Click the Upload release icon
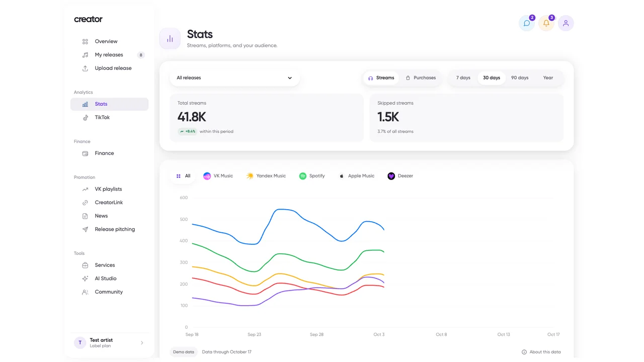The height and width of the screenshot is (362, 644). (85, 68)
